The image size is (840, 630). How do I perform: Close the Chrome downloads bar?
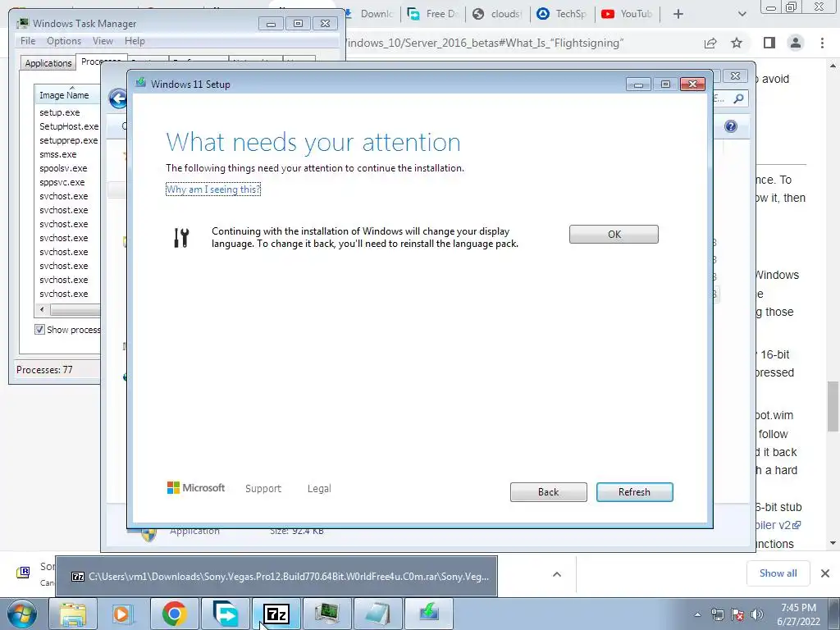coord(825,573)
